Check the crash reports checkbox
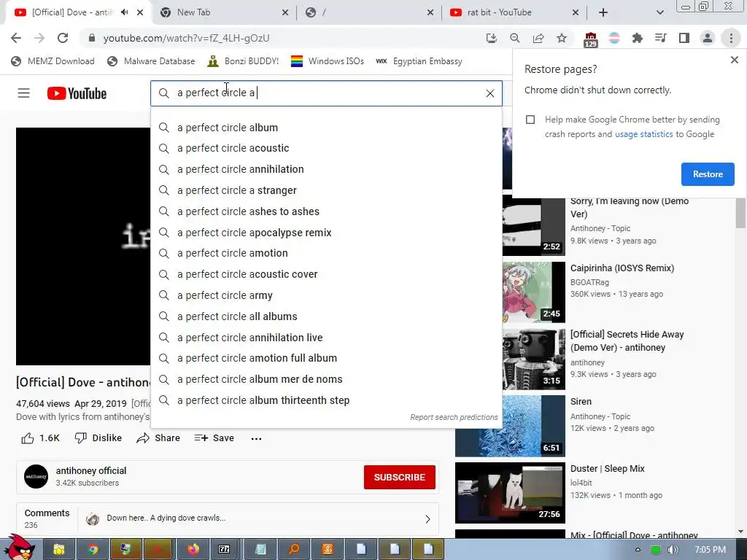 530,120
